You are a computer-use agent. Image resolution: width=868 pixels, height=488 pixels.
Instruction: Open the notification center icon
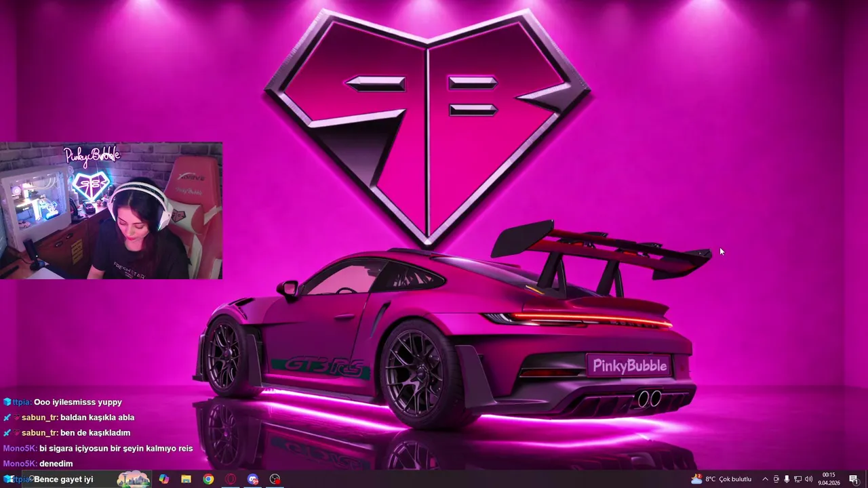tap(854, 479)
